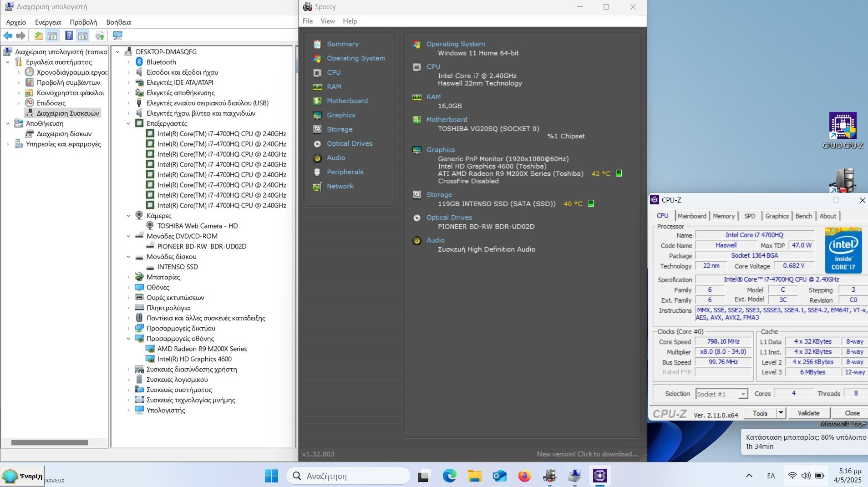Select Διαχείριση Συσκευών in left tree
This screenshot has width=868, height=487.
[67, 113]
